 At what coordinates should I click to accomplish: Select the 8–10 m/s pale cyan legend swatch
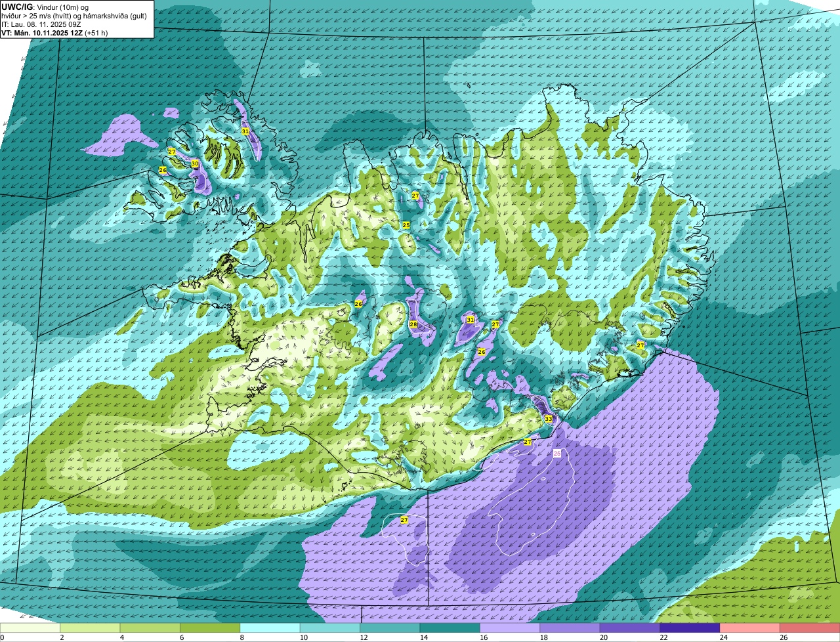[x=270, y=628]
